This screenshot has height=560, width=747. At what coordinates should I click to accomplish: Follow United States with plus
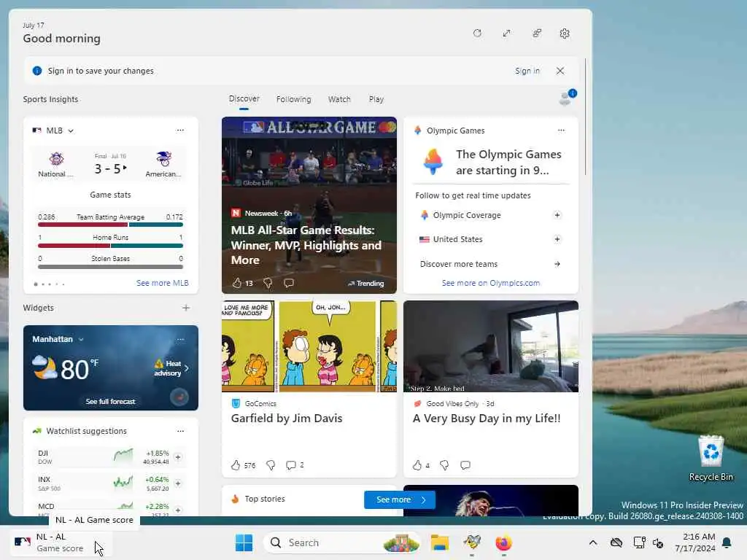coord(557,239)
